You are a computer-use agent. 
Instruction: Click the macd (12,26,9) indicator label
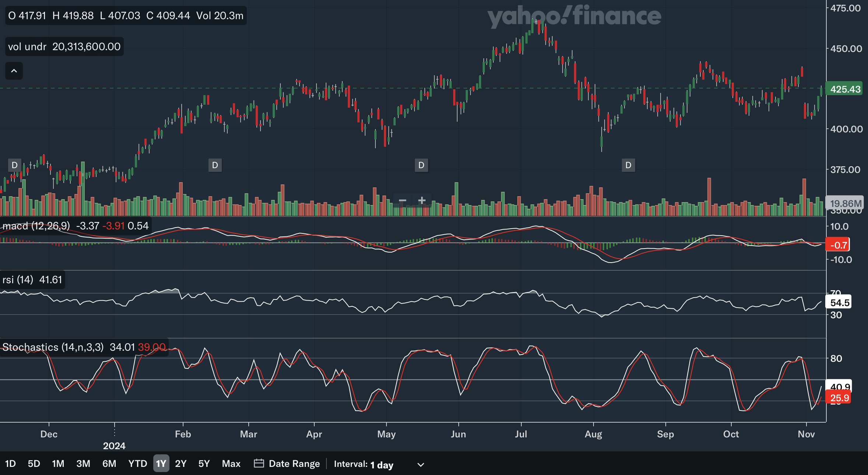pos(36,226)
